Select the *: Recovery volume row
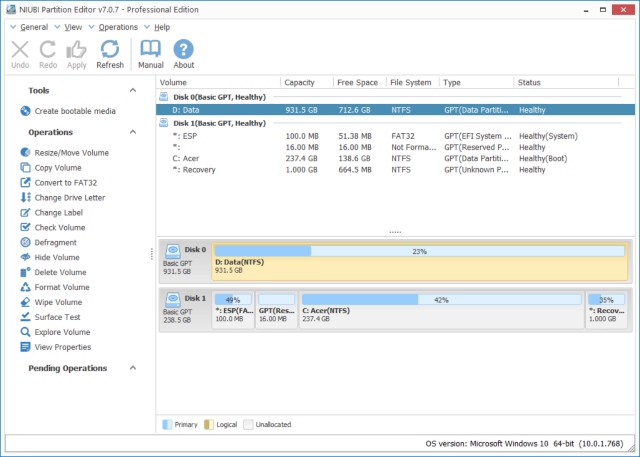Screen dimensions: 640x457 [395, 170]
